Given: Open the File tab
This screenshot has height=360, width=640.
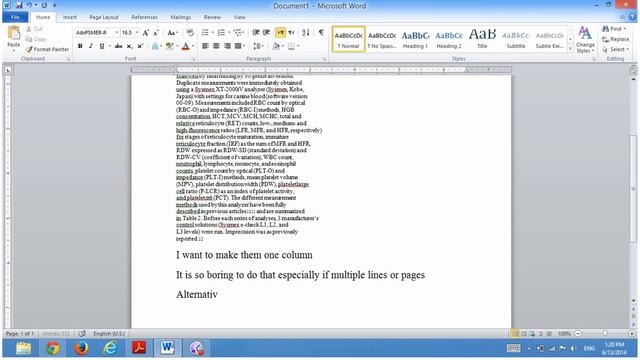Looking at the screenshot, I should coord(15,17).
